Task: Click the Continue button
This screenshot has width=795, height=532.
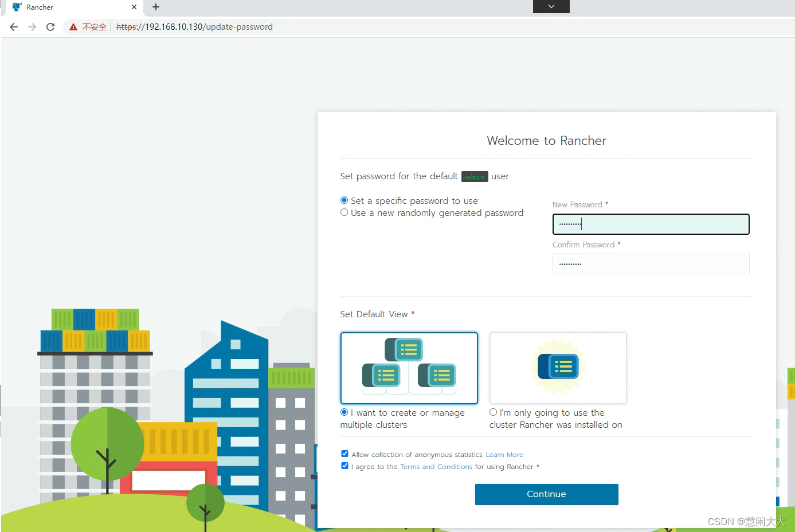Action: (x=546, y=494)
